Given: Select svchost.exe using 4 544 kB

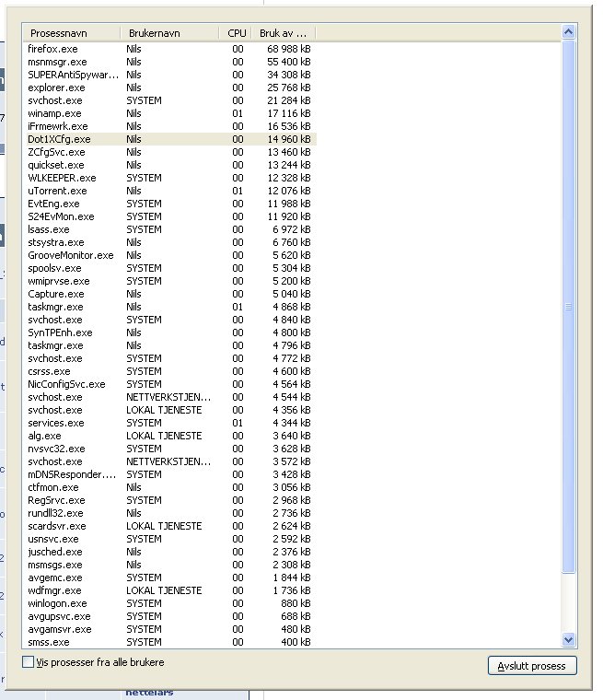Looking at the screenshot, I should 169,397.
